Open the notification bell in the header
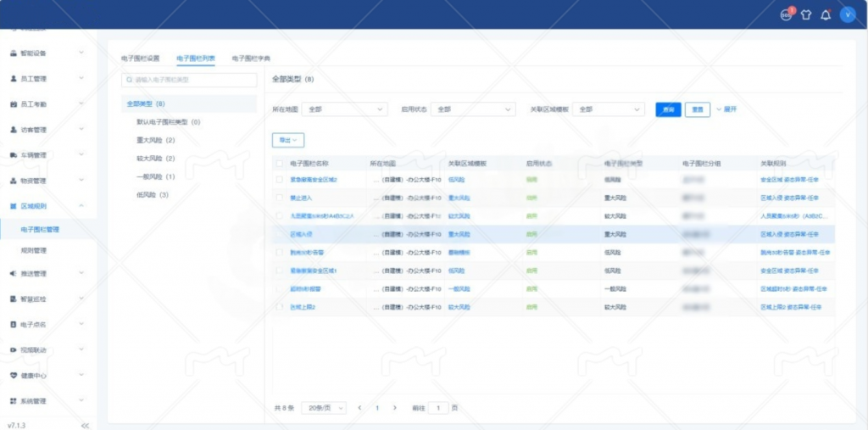The image size is (868, 430). tap(826, 14)
